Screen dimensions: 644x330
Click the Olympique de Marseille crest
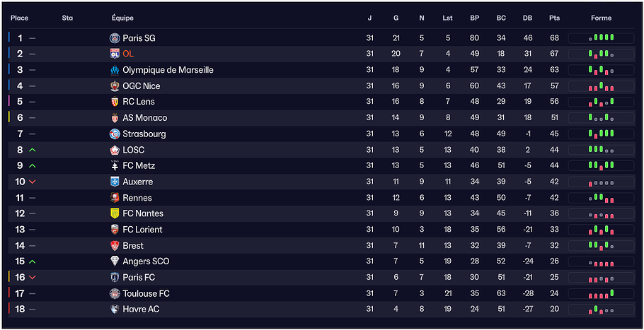coord(115,70)
